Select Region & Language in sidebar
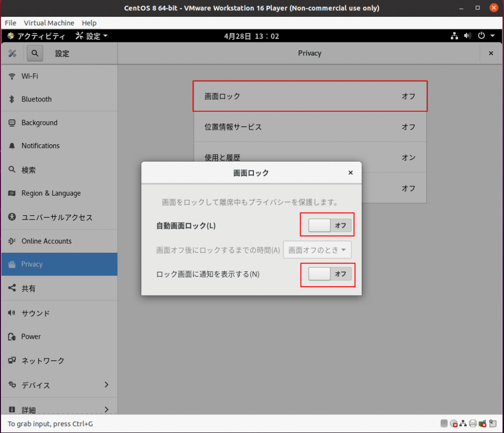 click(x=51, y=194)
